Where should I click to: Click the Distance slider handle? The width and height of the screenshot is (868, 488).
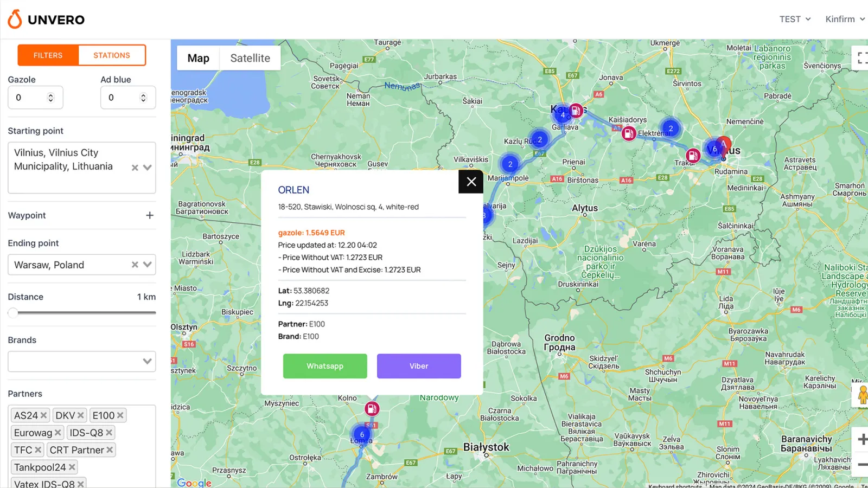pos(13,313)
